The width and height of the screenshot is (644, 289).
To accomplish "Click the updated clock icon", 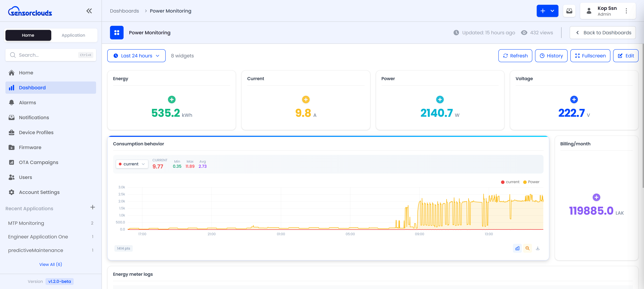I will point(456,32).
